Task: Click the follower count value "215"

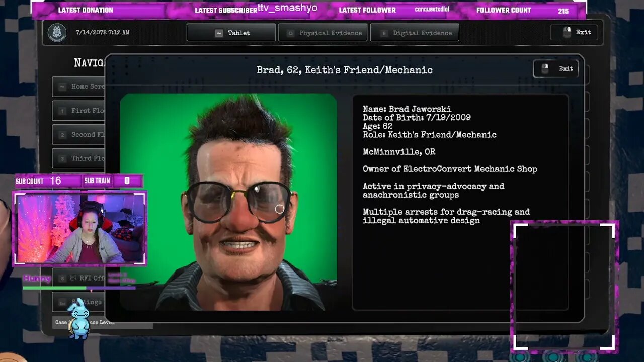Action: pos(563,11)
